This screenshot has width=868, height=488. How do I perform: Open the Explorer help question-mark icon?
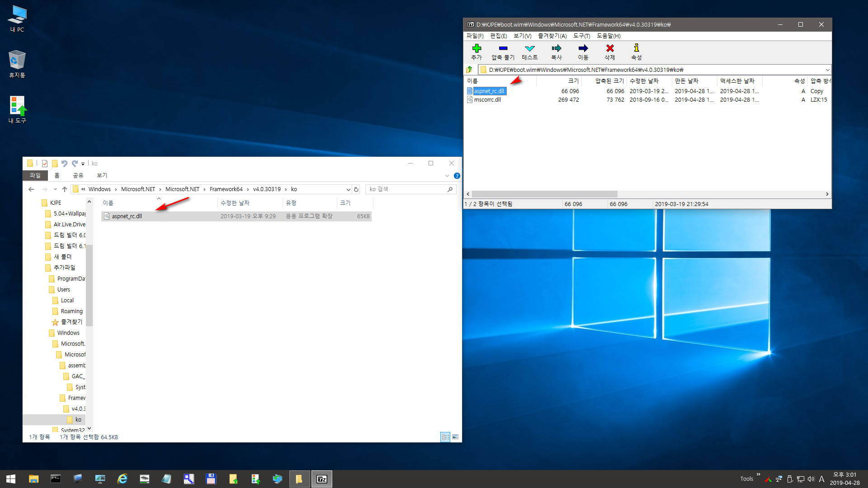tap(457, 176)
